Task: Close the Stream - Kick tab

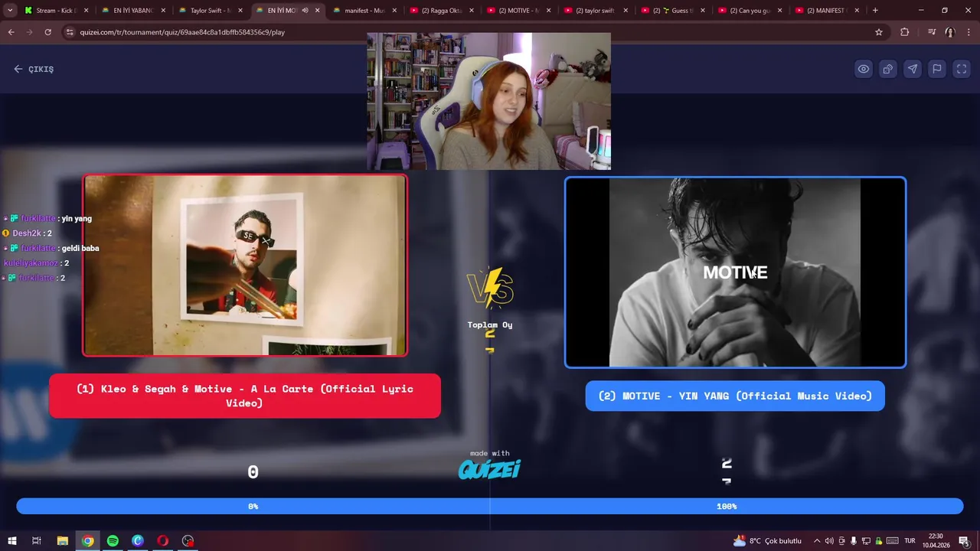Action: (87, 11)
